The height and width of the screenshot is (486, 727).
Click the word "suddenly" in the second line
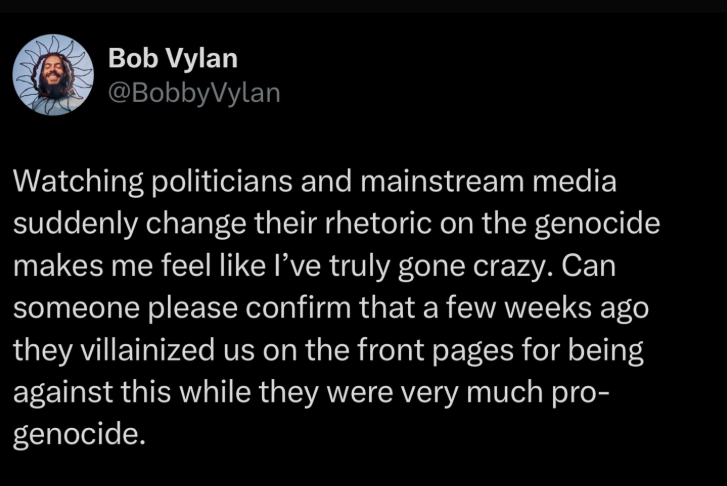coord(76,224)
